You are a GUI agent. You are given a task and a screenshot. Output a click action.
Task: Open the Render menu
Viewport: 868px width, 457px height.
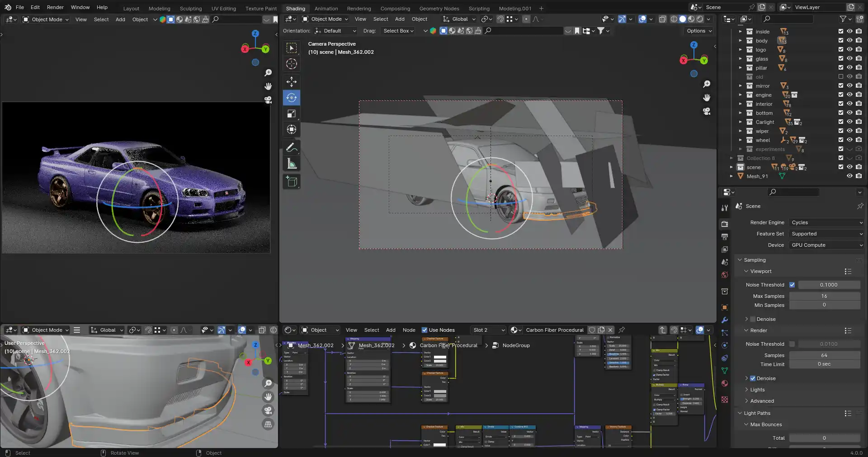(x=55, y=7)
